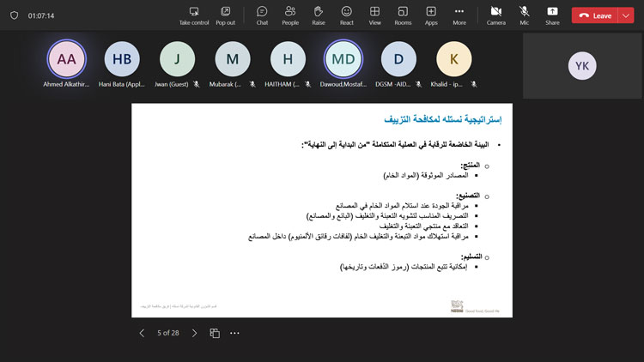Viewport: 644px width, 362px height.
Task: Open the slide grid view icon
Action: pyautogui.click(x=215, y=333)
